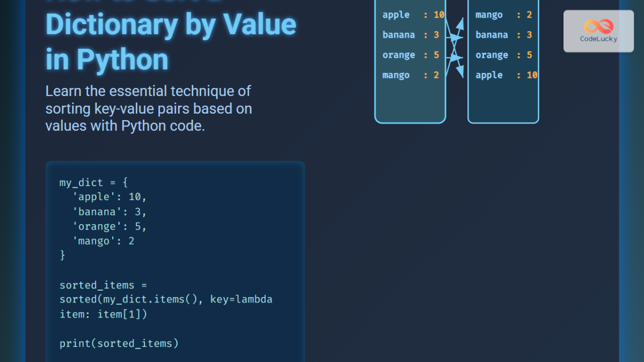Select the 'apple : 10' entry in left panel
The width and height of the screenshot is (644, 362).
[411, 14]
